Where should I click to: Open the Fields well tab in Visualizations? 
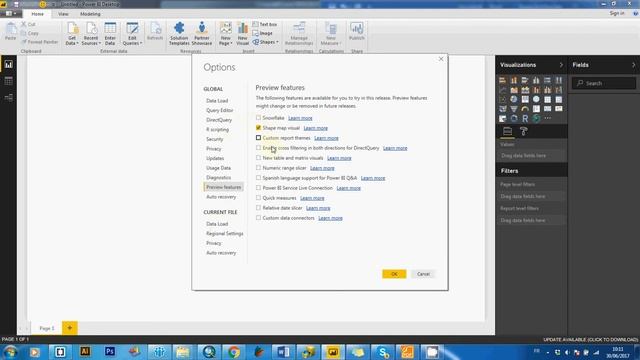pyautogui.click(x=507, y=131)
